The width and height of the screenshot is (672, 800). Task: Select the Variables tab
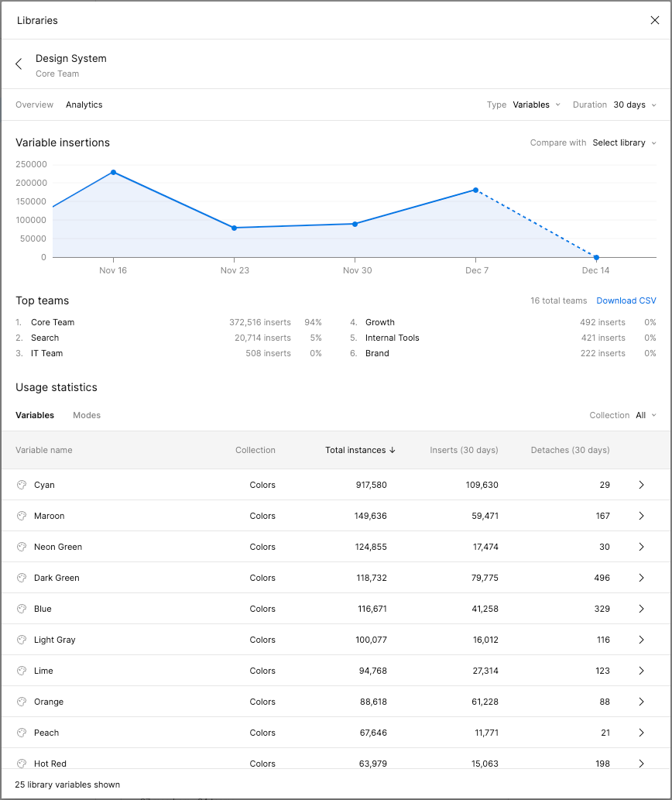35,415
